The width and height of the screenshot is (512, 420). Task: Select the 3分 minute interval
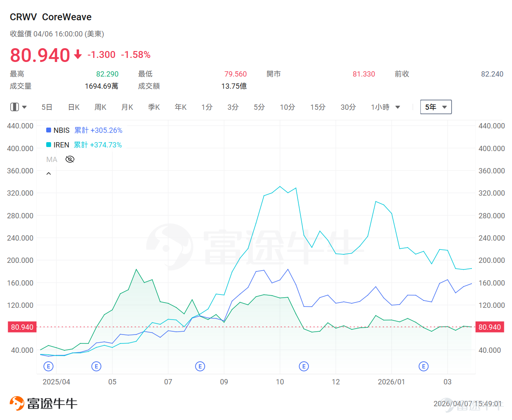tap(233, 107)
